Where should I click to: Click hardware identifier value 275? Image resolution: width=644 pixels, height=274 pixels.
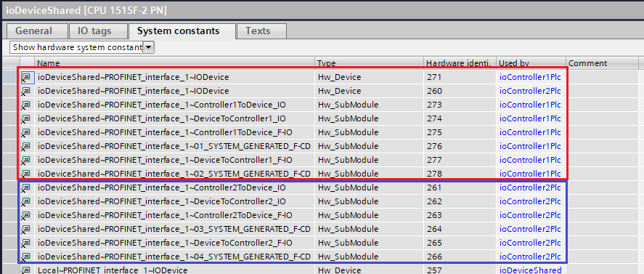click(434, 132)
